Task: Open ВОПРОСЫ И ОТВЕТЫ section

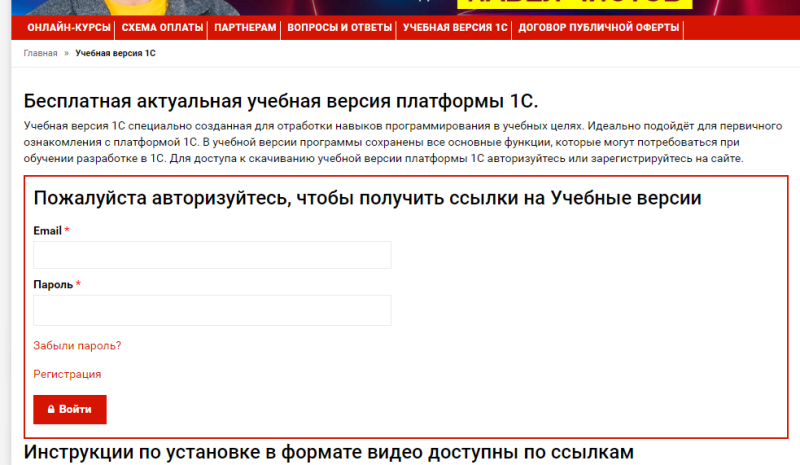Action: click(x=339, y=28)
